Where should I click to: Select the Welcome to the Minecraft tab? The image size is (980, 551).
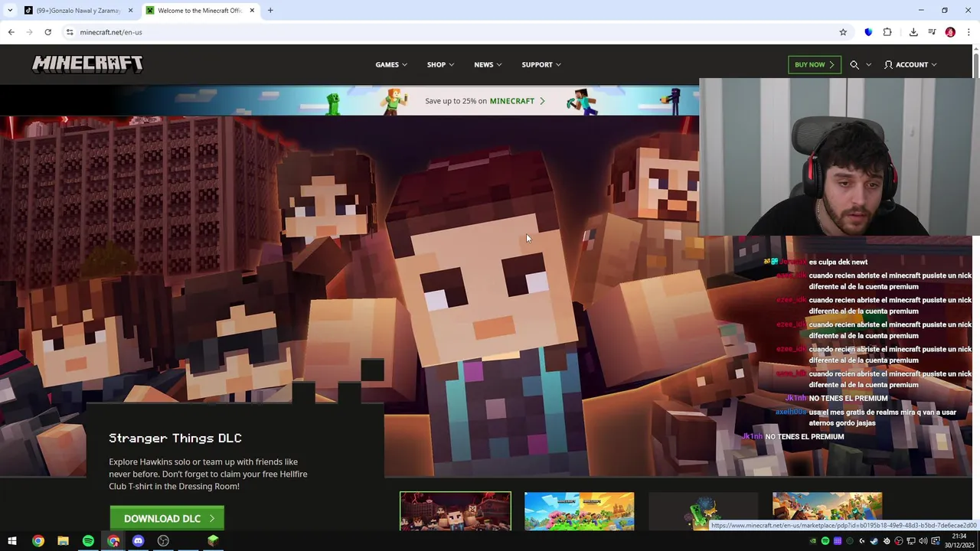[x=201, y=11]
